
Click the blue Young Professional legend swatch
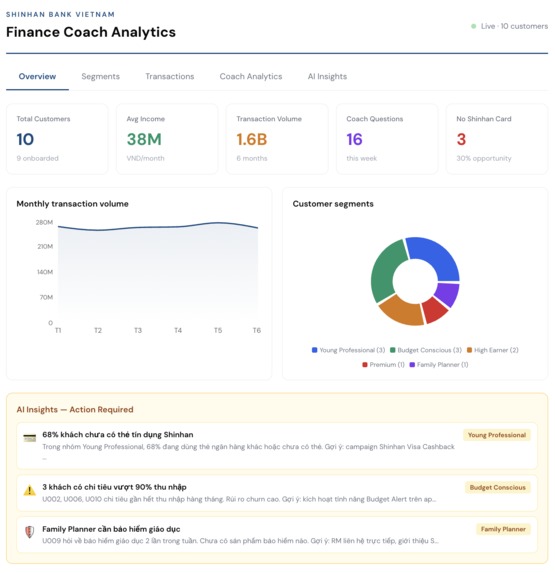(314, 350)
